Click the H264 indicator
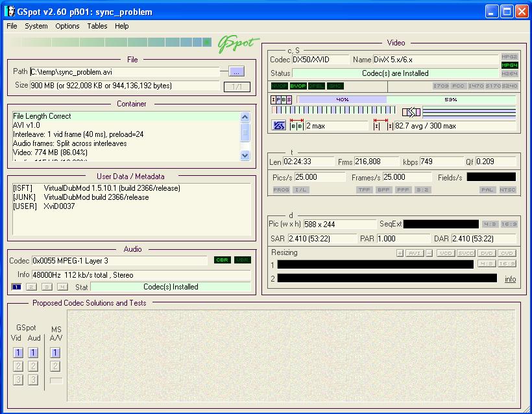 click(509, 73)
